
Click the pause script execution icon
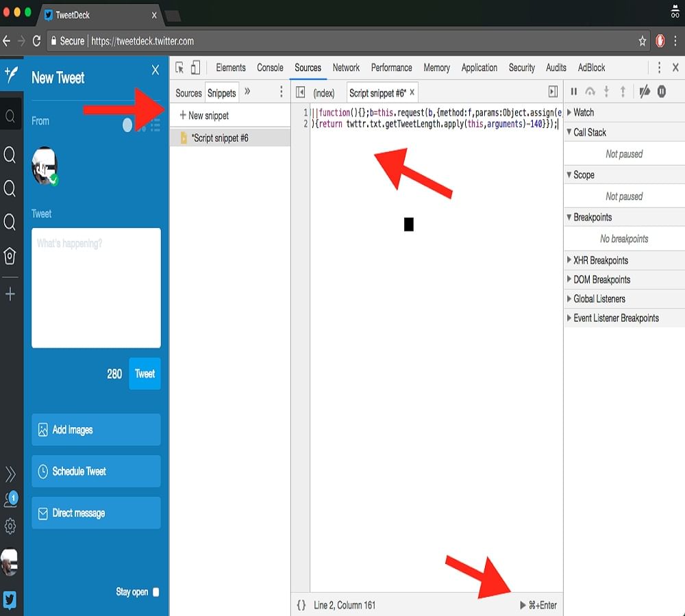[x=574, y=92]
